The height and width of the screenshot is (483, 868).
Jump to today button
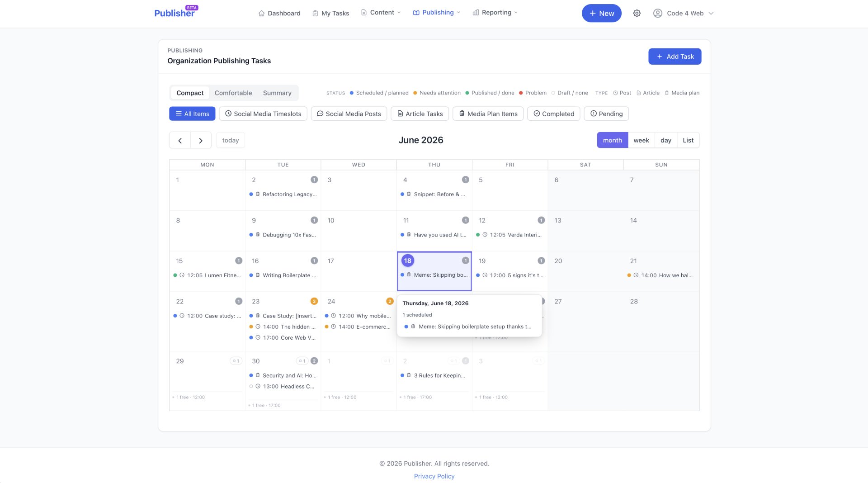[x=231, y=140]
